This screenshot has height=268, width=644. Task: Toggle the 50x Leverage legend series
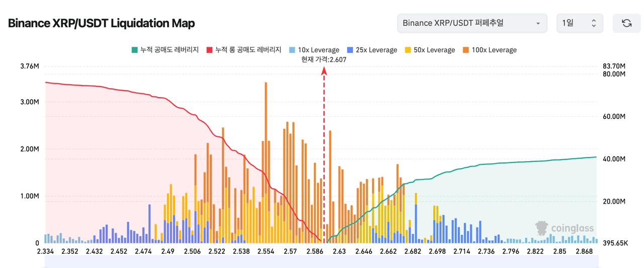[x=430, y=50]
